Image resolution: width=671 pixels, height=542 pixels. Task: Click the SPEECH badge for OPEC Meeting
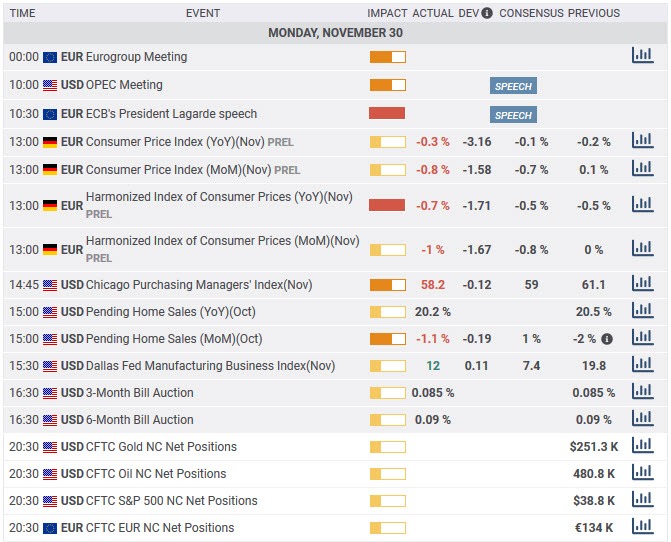pos(513,86)
